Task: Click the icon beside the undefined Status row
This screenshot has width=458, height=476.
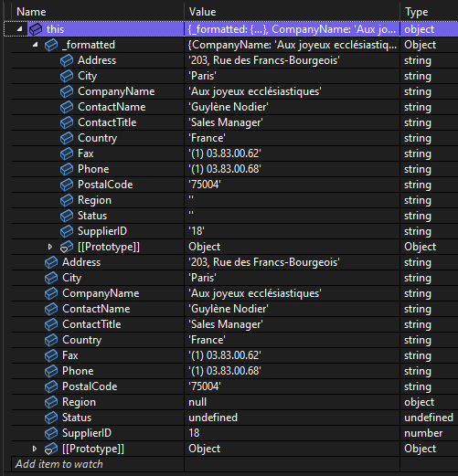Action: (51, 418)
